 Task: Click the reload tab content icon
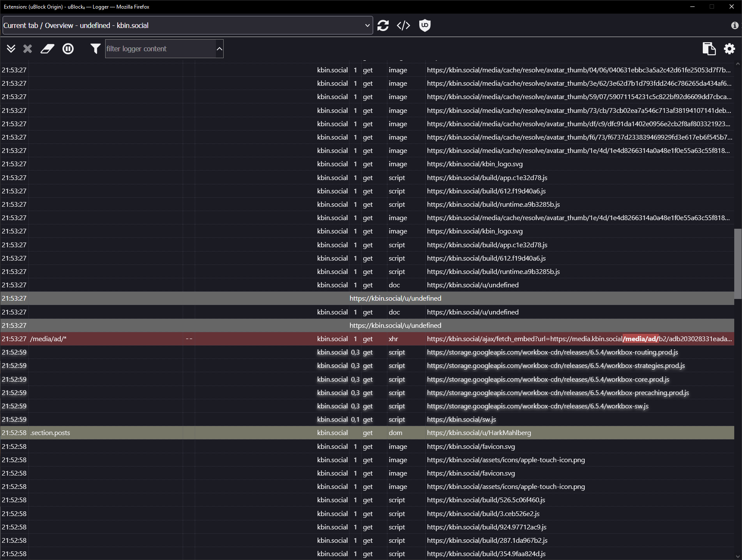point(383,25)
